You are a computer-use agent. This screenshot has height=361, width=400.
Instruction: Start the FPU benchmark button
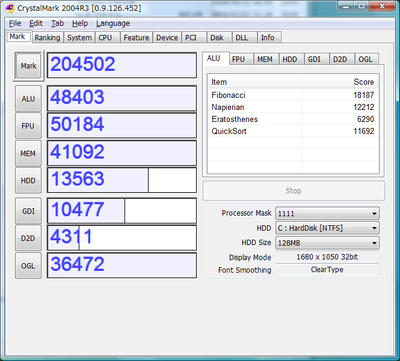point(28,126)
